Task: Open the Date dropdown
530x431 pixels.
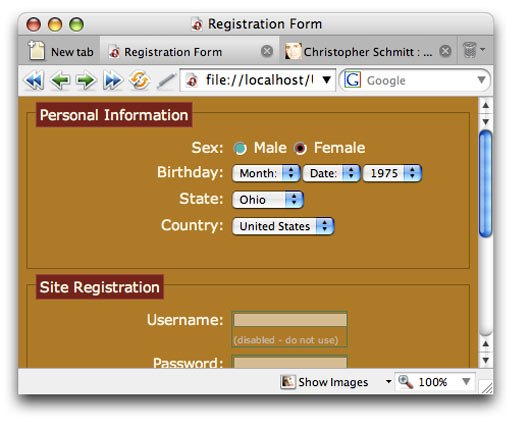Action: tap(331, 173)
